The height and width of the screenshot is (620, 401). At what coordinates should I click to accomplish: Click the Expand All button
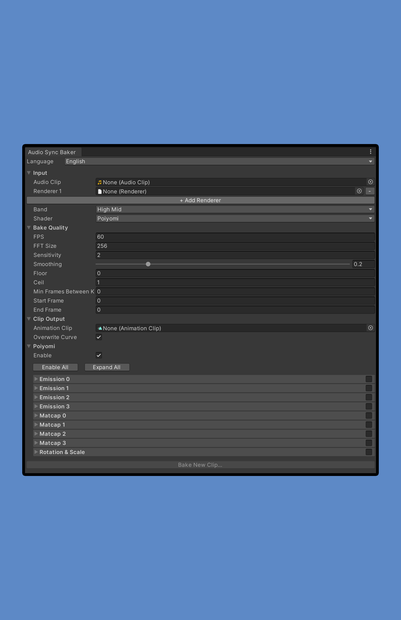[x=107, y=367]
